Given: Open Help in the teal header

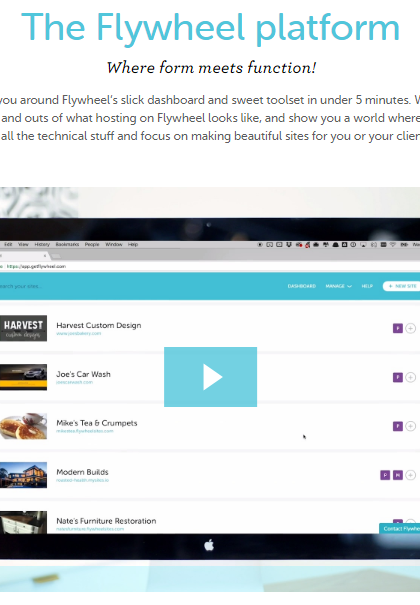Looking at the screenshot, I should 367,286.
